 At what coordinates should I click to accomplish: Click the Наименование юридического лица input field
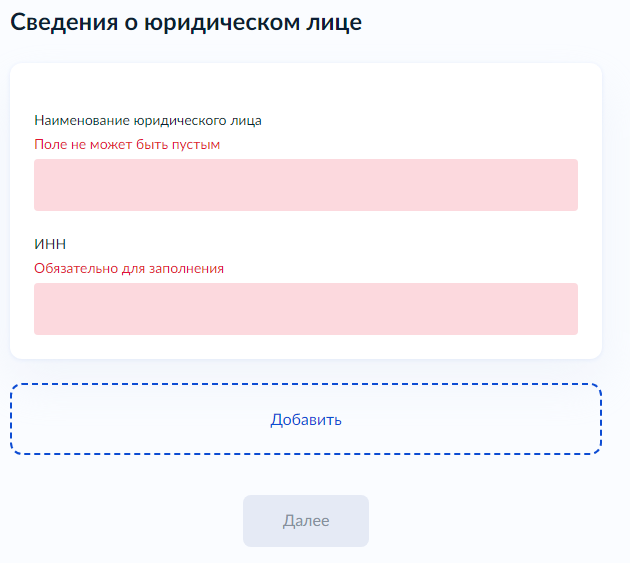tap(305, 185)
